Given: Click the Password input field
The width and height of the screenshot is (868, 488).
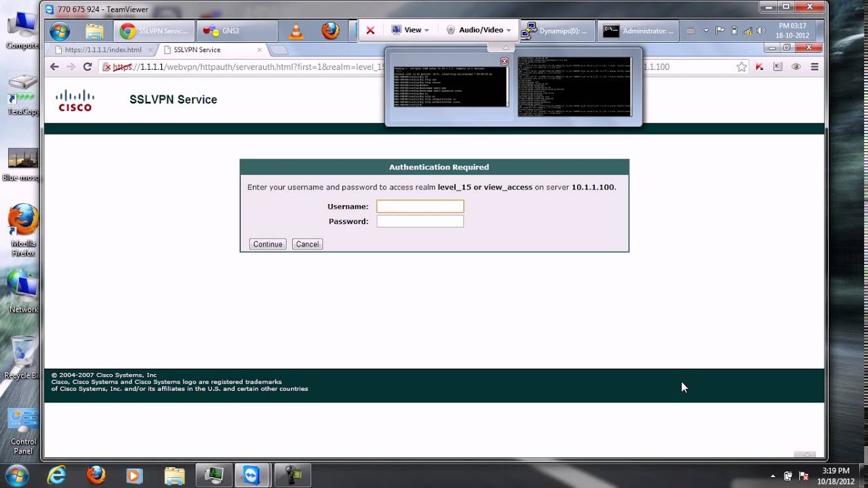Looking at the screenshot, I should pyautogui.click(x=420, y=221).
